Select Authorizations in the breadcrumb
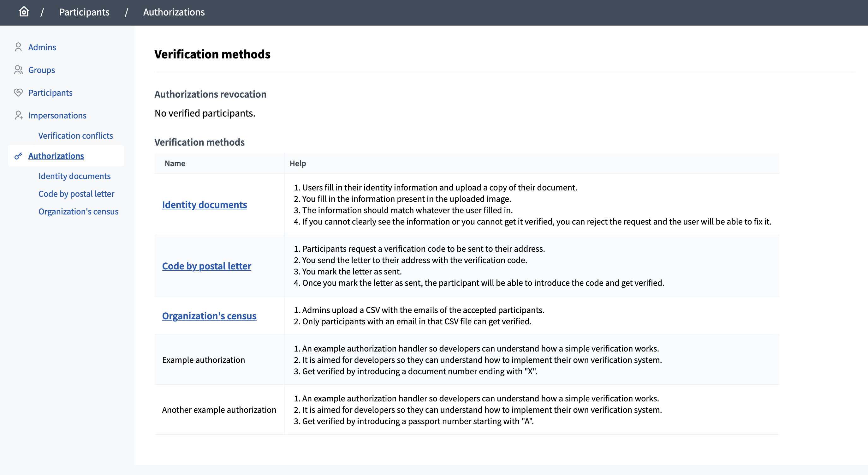 (174, 12)
